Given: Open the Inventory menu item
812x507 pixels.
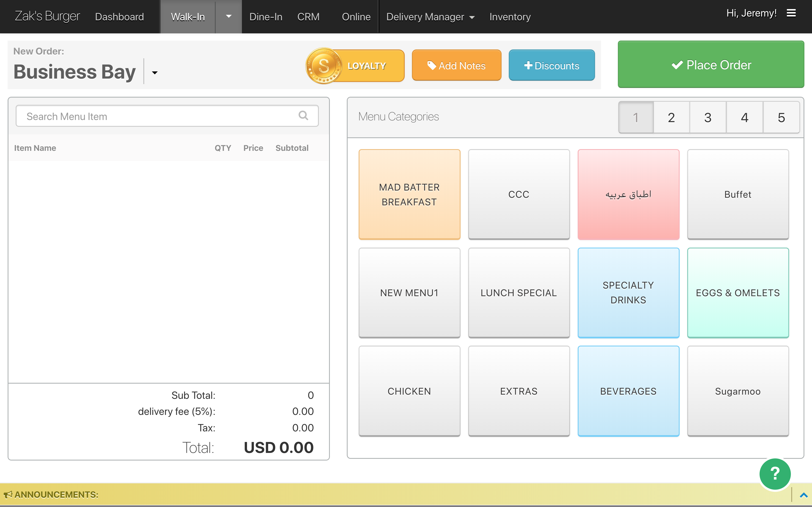Looking at the screenshot, I should click(510, 16).
